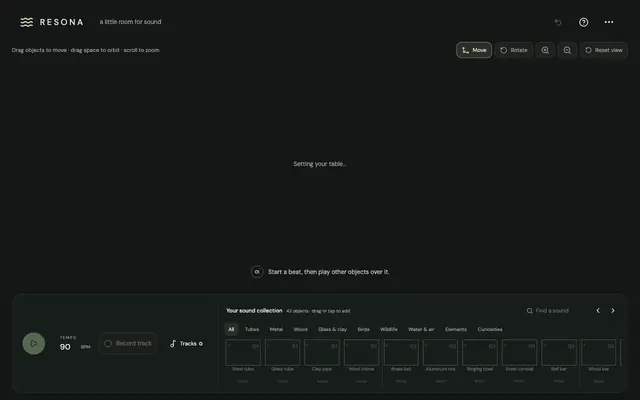Click the zoom out magnifier icon
Screen dimensions: 640x400
pyautogui.click(x=567, y=50)
